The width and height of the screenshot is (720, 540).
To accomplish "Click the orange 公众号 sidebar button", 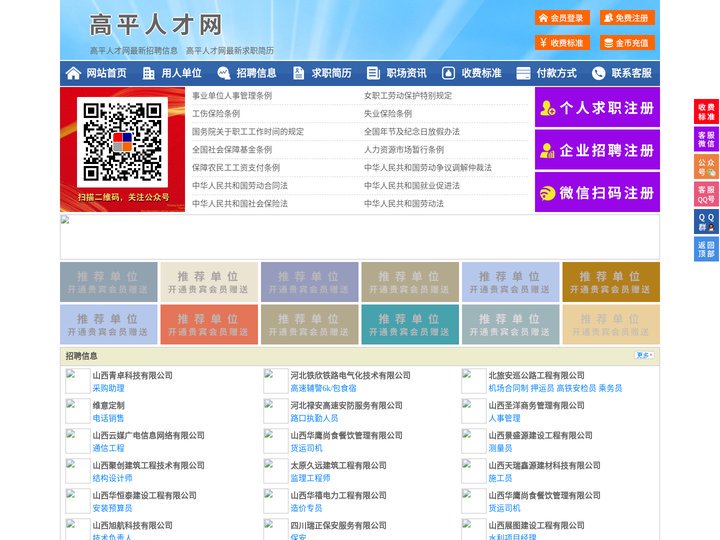I will 706,167.
